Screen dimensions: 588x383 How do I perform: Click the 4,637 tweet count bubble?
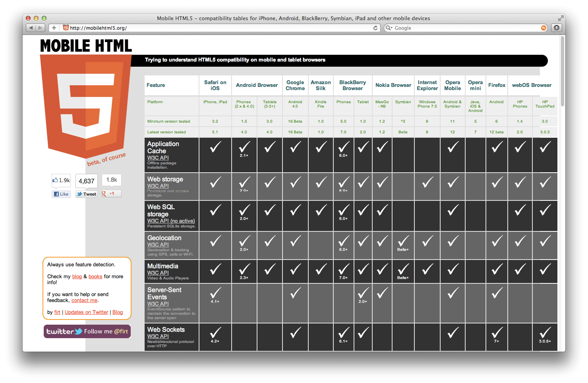86,181
